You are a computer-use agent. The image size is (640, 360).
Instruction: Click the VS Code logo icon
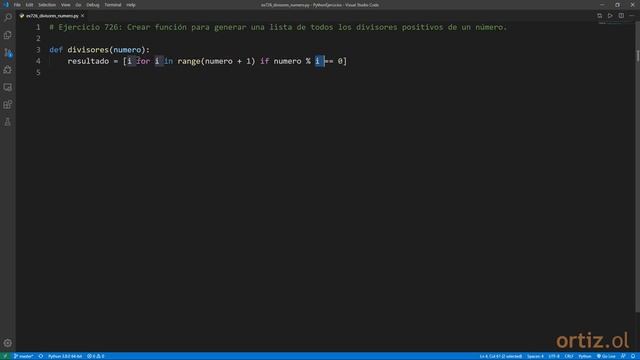[x=6, y=5]
